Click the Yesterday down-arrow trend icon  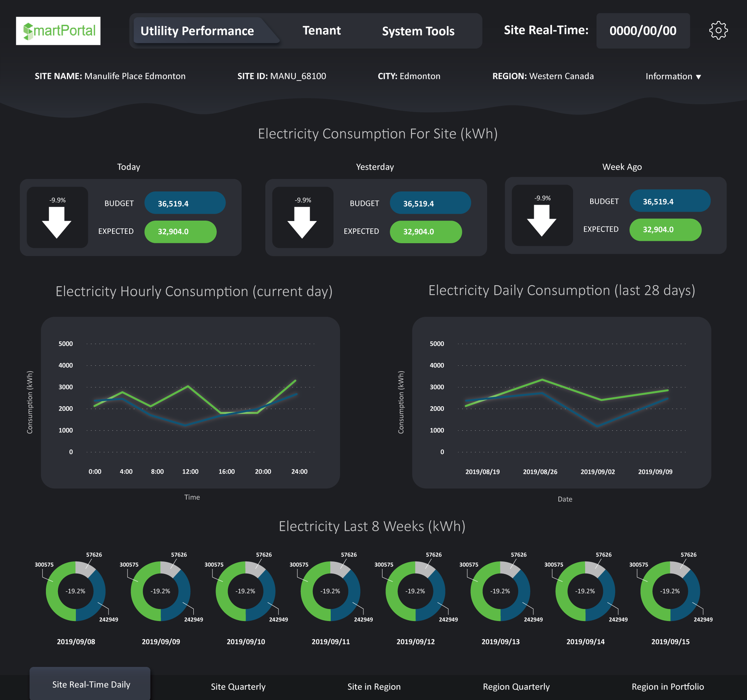(302, 222)
